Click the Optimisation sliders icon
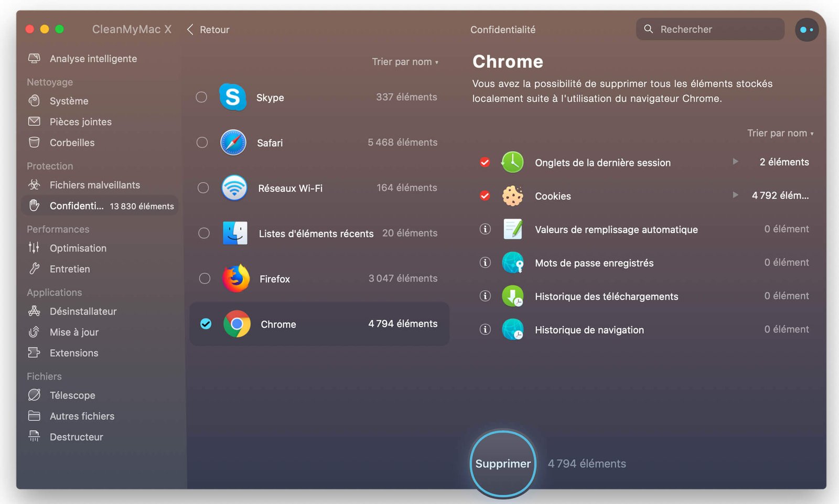 click(34, 248)
